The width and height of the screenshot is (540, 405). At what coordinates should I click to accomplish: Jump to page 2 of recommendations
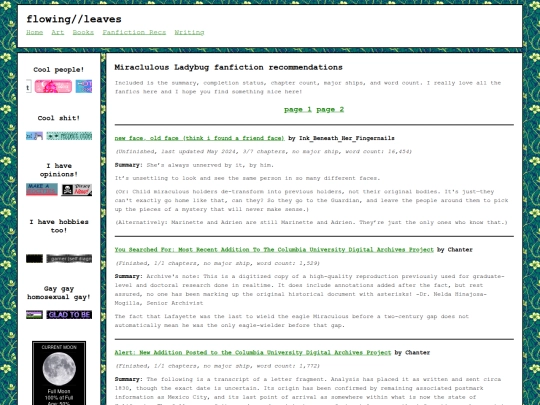(330, 110)
